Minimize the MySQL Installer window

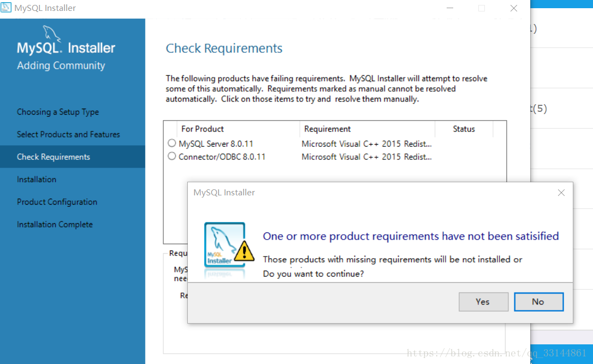click(x=450, y=8)
